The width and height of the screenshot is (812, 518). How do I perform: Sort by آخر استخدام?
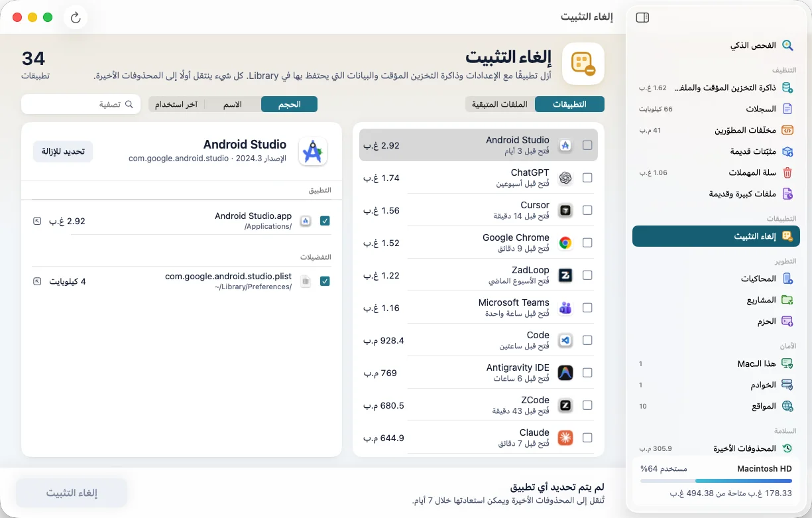coord(176,104)
